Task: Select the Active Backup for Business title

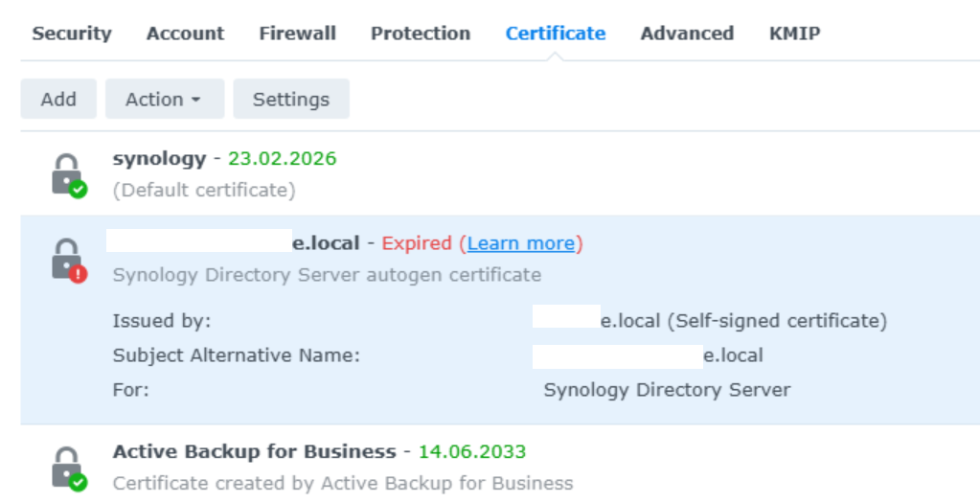Action: point(254,451)
